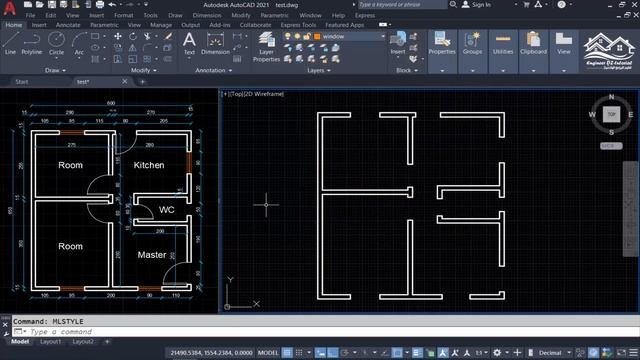The width and height of the screenshot is (640, 360).
Task: Click the Plot printer icon
Action: 100,4
